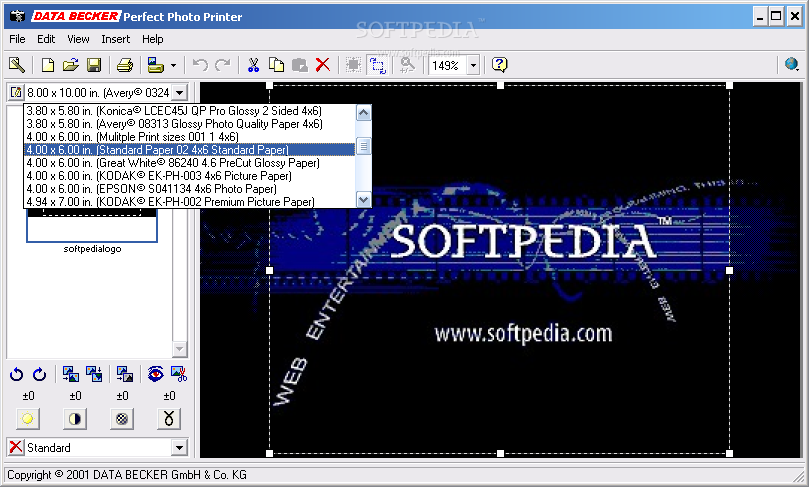Screen dimensions: 809x487
Task: Delete selection with red X toolbar icon
Action: click(x=323, y=65)
